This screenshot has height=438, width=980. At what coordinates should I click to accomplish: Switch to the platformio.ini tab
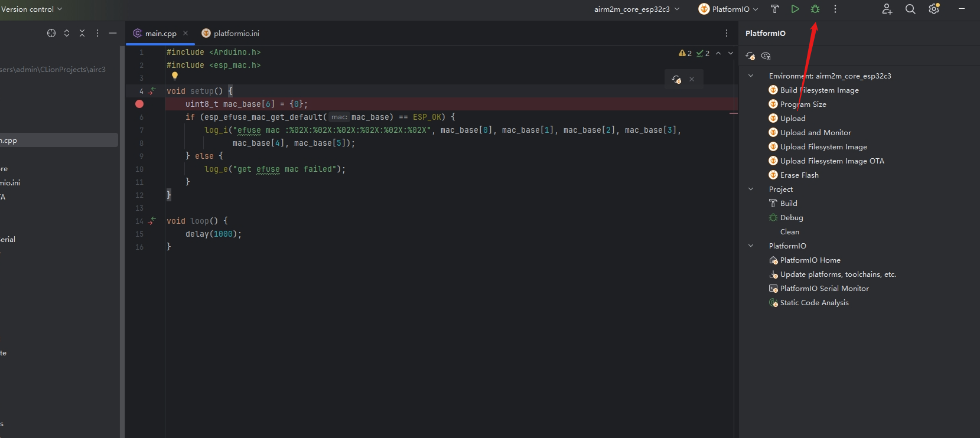click(x=230, y=34)
